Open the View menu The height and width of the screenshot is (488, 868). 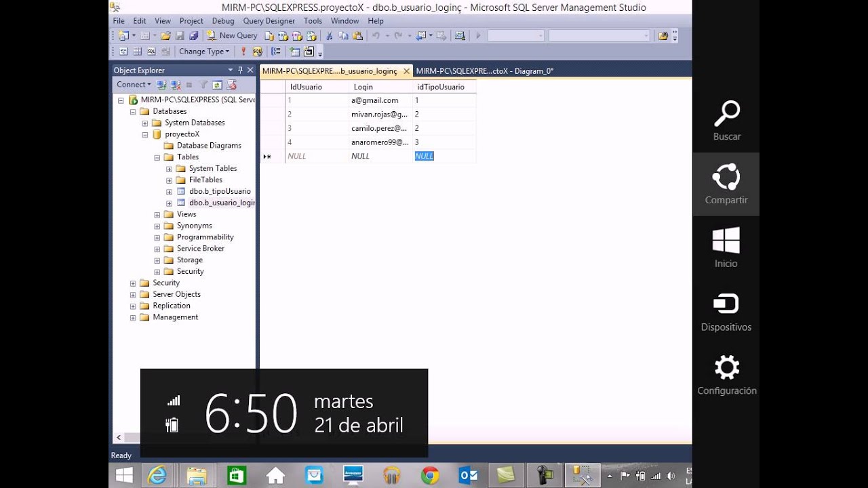(x=163, y=21)
